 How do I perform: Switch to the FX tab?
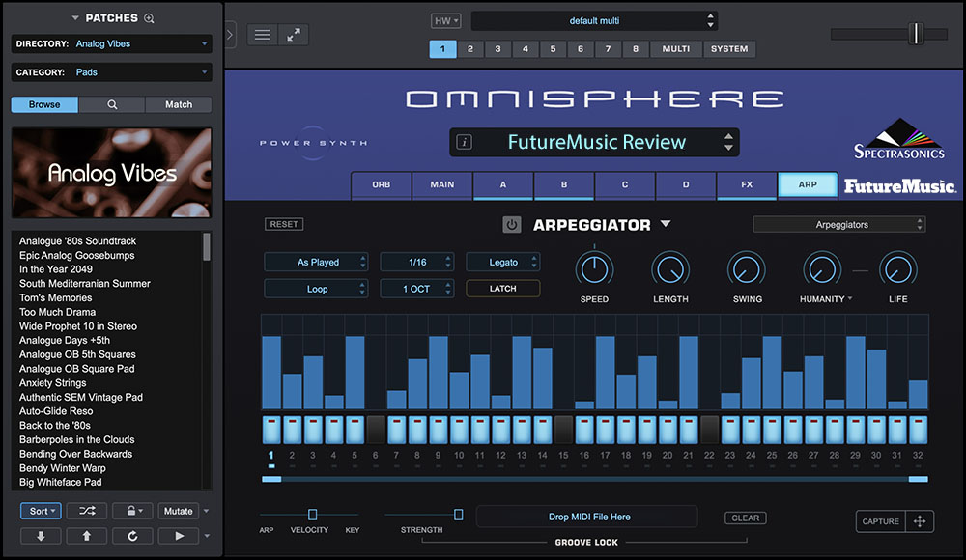747,184
